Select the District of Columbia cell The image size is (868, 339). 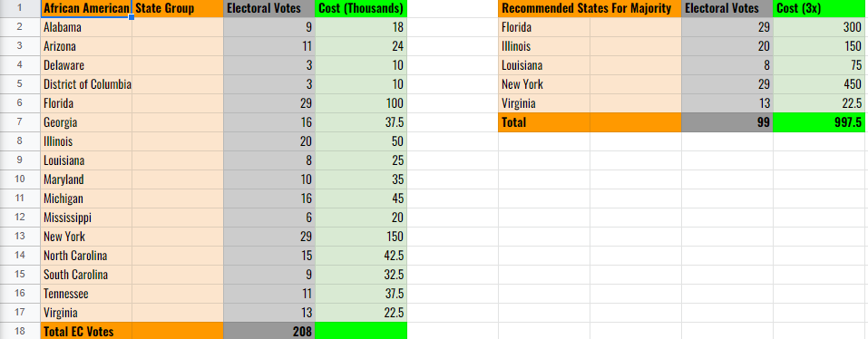(86, 84)
